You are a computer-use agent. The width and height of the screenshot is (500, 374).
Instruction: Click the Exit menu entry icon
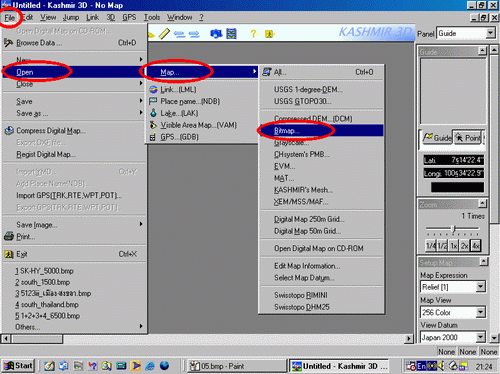pyautogui.click(x=9, y=254)
